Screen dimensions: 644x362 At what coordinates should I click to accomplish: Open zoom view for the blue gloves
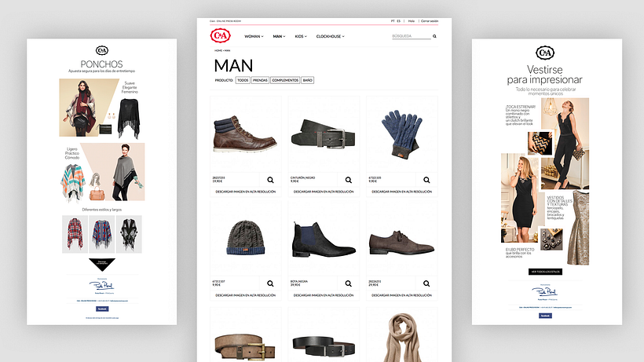coord(425,180)
